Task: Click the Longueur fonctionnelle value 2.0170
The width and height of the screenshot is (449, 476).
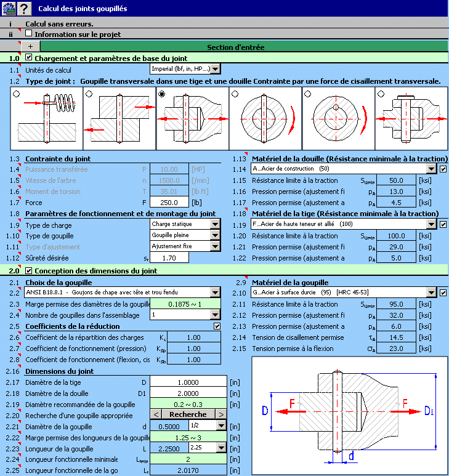Action: coord(188,470)
